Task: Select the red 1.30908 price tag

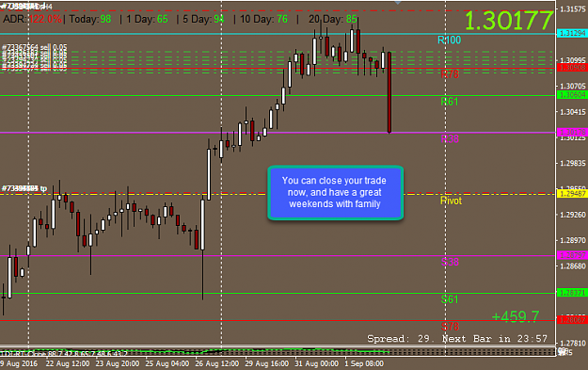Action: click(x=572, y=68)
